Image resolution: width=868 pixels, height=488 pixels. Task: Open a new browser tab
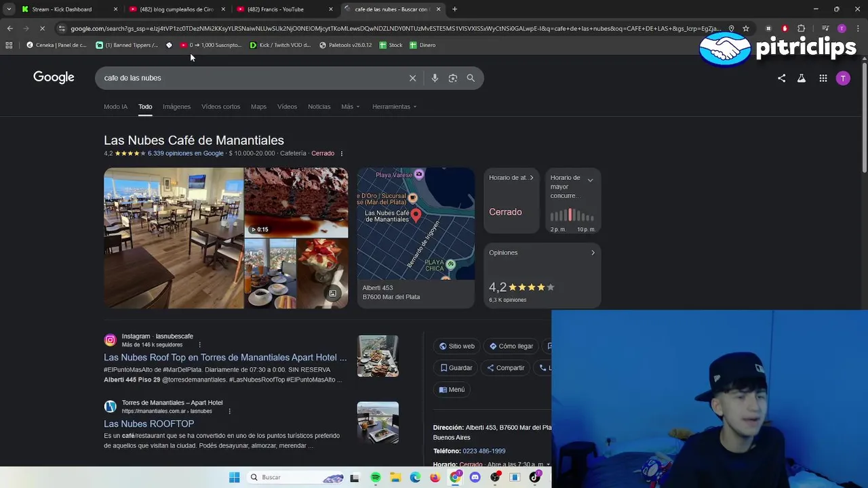(x=454, y=9)
